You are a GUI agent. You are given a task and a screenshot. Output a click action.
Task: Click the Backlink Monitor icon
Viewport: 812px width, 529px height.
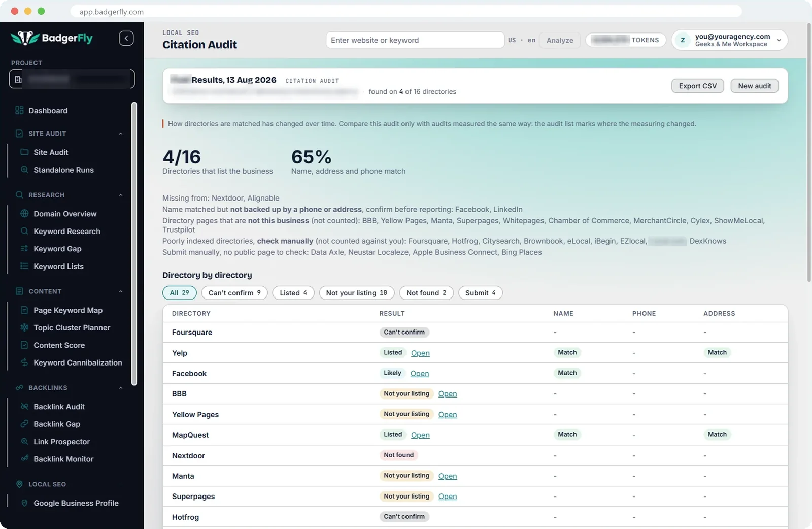click(24, 459)
